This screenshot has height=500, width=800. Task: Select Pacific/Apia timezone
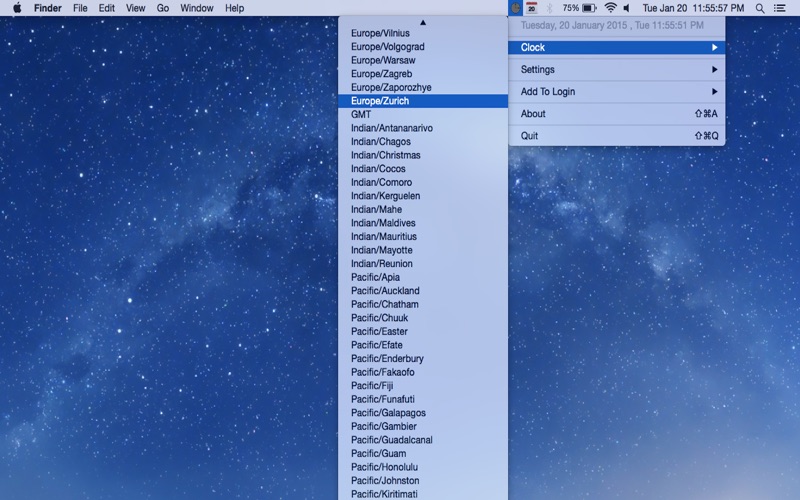(x=423, y=278)
